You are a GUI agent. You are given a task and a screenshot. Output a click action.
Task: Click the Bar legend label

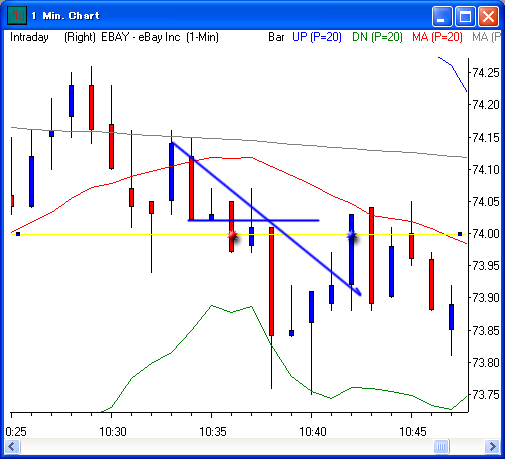pos(276,37)
